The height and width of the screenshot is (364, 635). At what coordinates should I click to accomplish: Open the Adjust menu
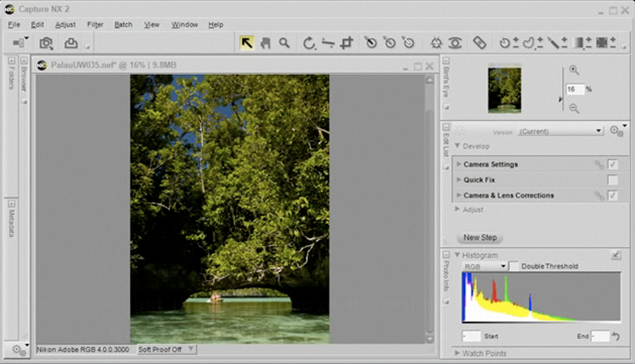[65, 25]
